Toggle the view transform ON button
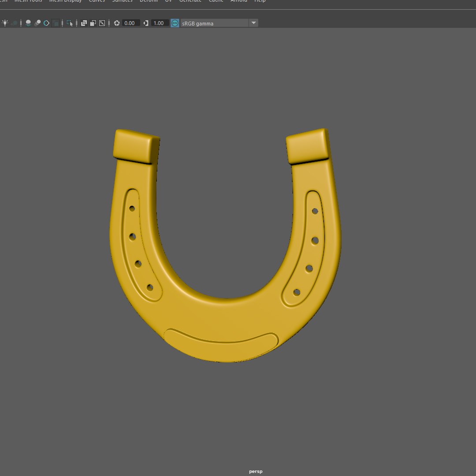This screenshot has width=476, height=476. 175,23
